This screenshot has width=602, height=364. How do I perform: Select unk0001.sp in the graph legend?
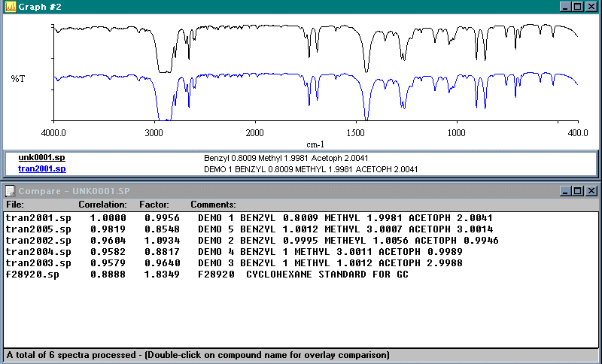click(42, 158)
